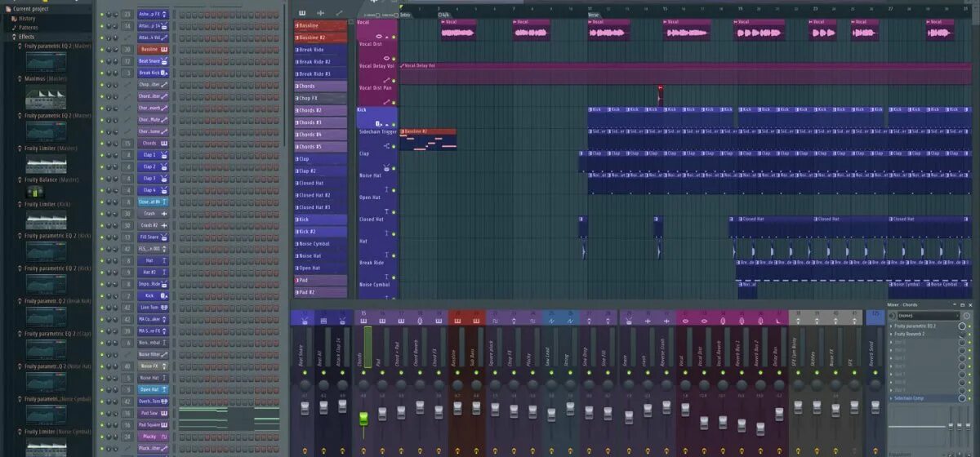Open the Fruity Balance plugin thumbnail
980x457 pixels.
36,192
